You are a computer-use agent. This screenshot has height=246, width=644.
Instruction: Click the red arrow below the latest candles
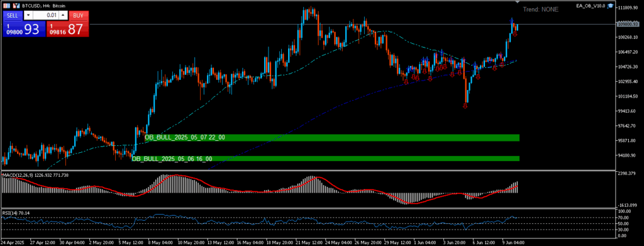point(514,33)
